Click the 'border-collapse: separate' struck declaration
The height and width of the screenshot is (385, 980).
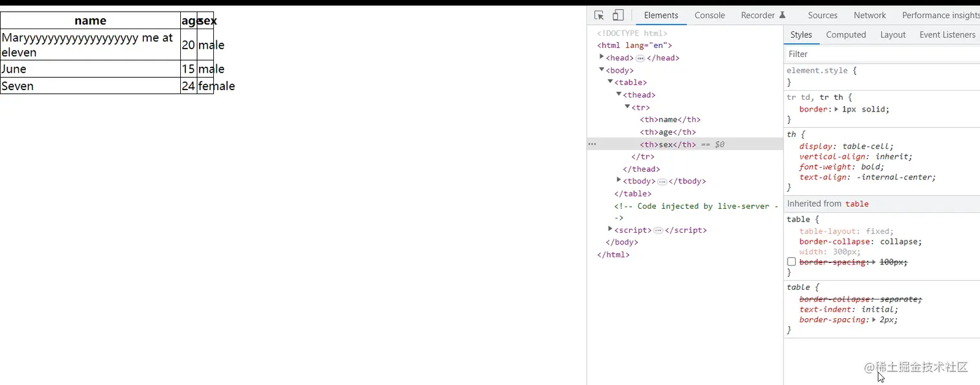coord(861,299)
